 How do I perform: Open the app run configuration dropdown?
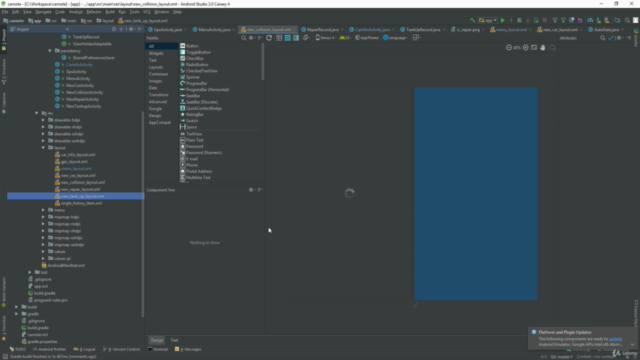pyautogui.click(x=488, y=20)
